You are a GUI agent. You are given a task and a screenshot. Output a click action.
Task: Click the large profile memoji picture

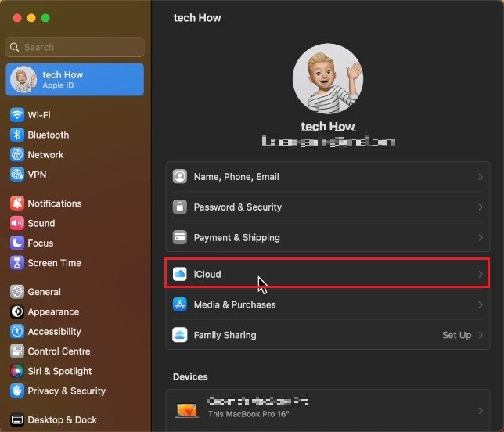pyautogui.click(x=328, y=79)
